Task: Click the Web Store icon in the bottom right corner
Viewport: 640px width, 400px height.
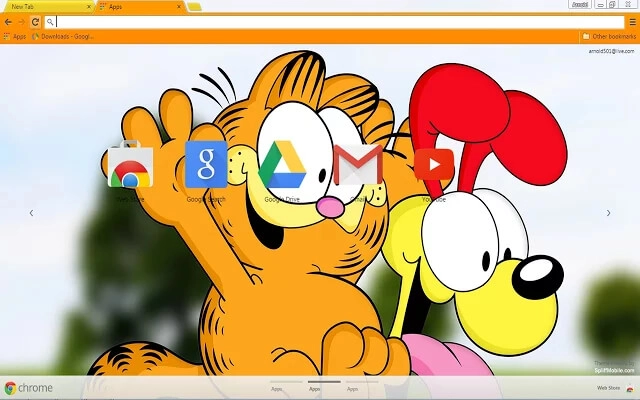Action: click(x=629, y=388)
